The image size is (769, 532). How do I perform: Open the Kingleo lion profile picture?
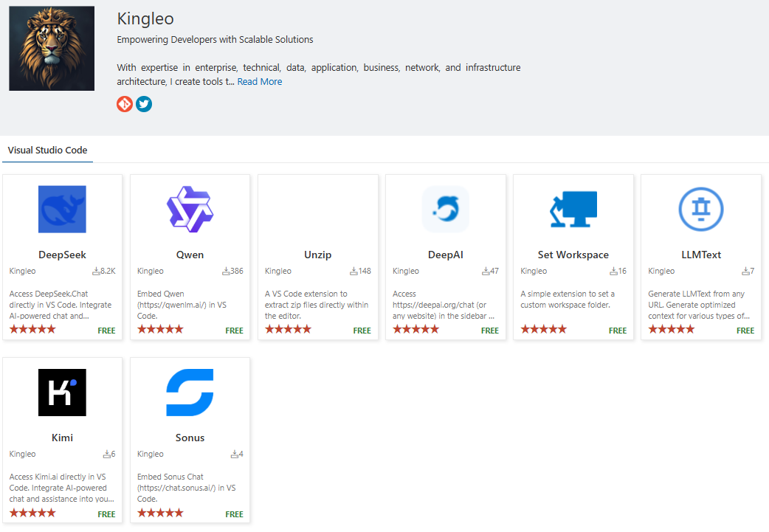pos(52,48)
